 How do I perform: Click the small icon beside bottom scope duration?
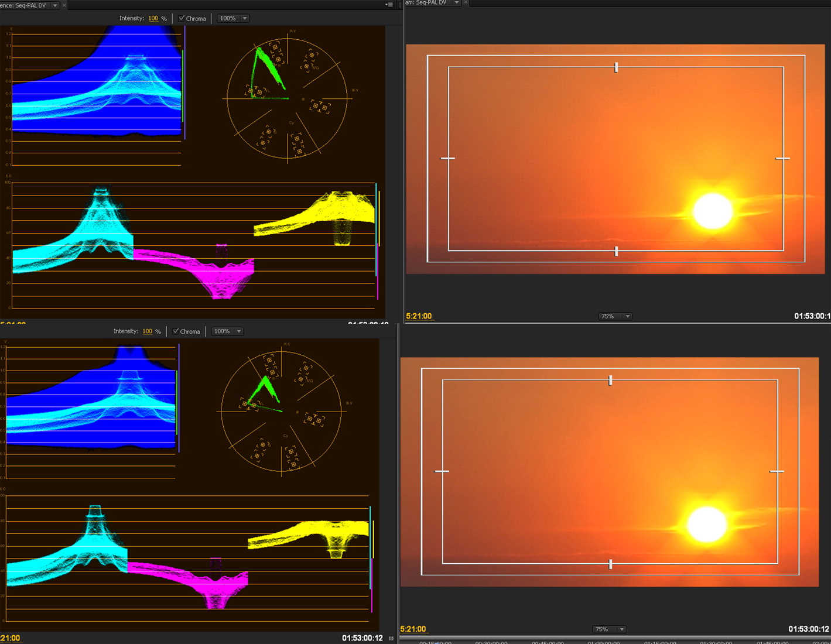pyautogui.click(x=391, y=638)
